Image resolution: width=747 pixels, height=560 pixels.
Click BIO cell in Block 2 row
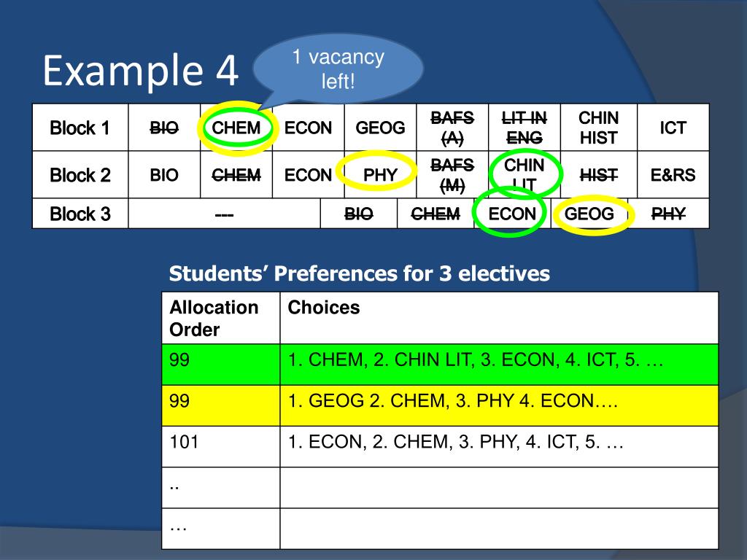(164, 175)
